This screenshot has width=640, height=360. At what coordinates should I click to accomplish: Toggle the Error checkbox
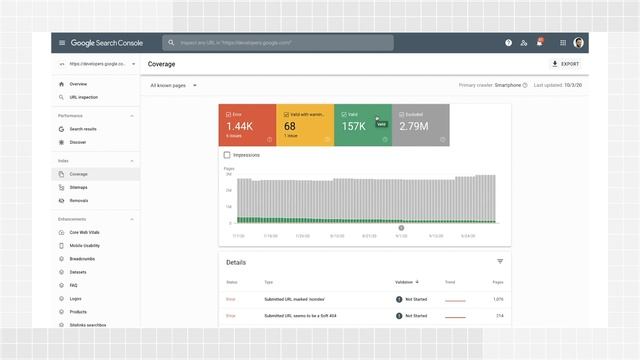[x=229, y=115]
